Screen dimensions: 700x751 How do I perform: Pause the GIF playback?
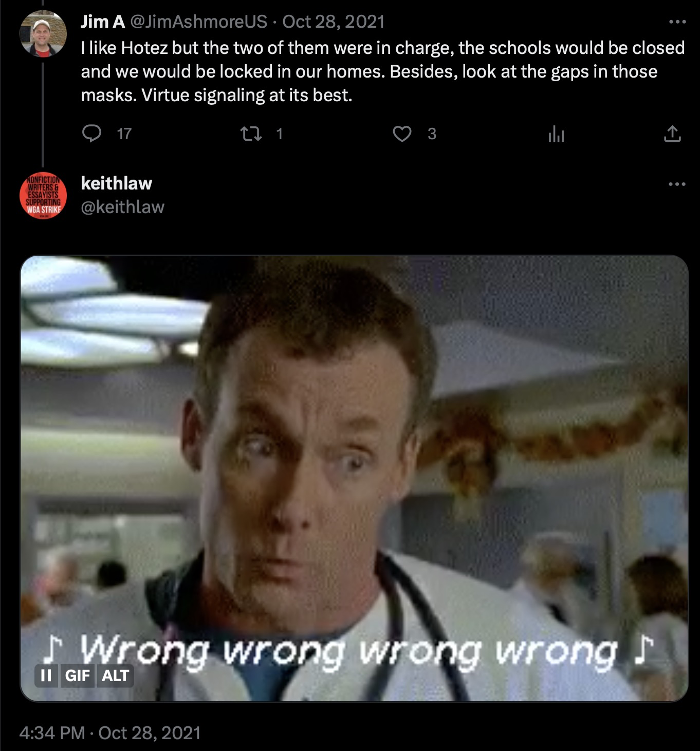[46, 675]
